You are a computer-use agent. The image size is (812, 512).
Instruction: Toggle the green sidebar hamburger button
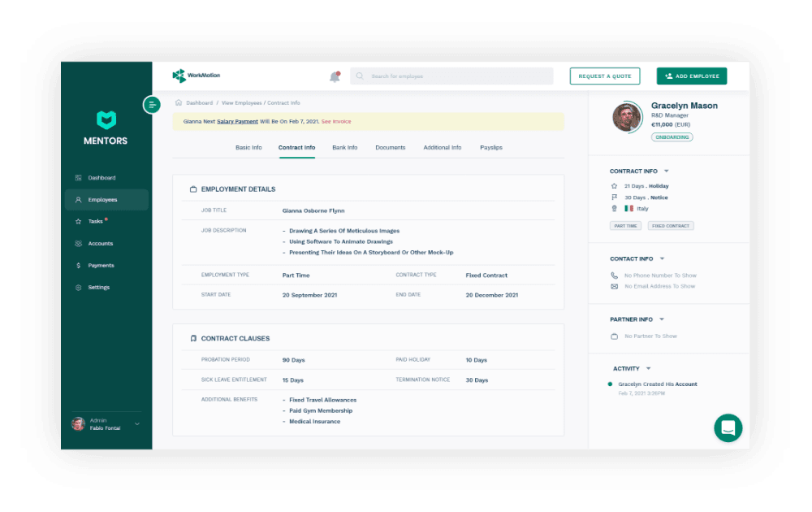[x=152, y=105]
